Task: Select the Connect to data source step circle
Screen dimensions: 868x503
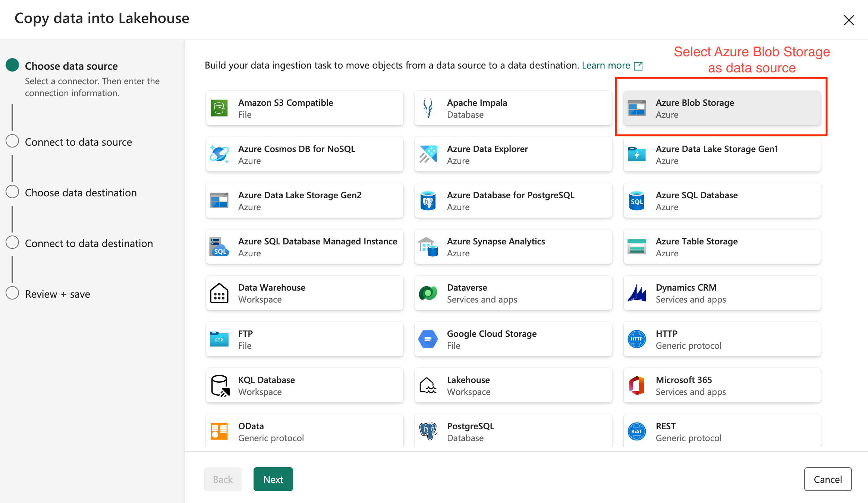Action: [12, 141]
